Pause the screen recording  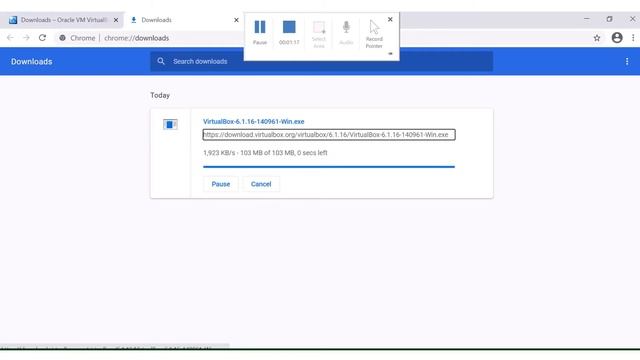pyautogui.click(x=260, y=32)
